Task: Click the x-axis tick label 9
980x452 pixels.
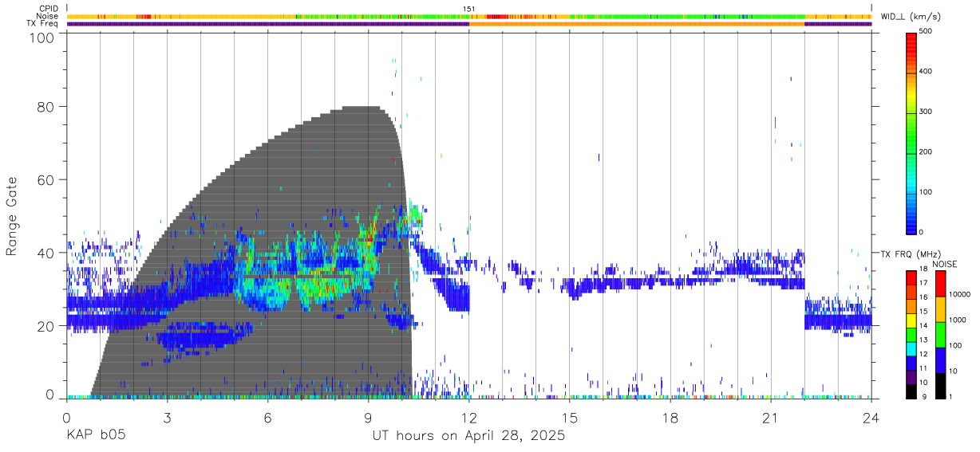Action: [368, 418]
